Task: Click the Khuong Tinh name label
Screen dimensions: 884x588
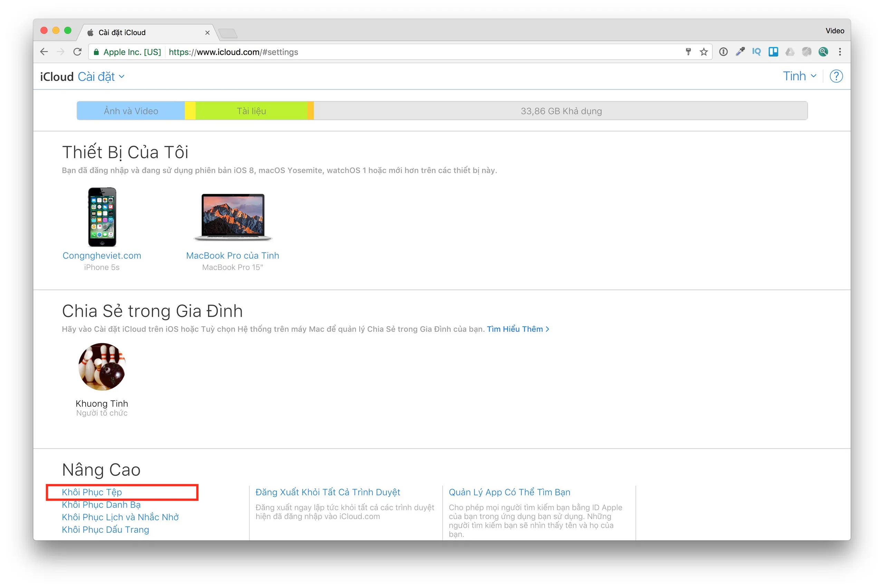Action: 102,404
